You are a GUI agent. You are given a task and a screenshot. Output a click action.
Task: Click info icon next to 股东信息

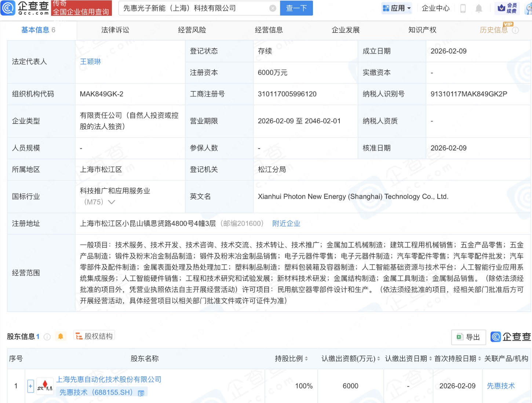[47, 337]
